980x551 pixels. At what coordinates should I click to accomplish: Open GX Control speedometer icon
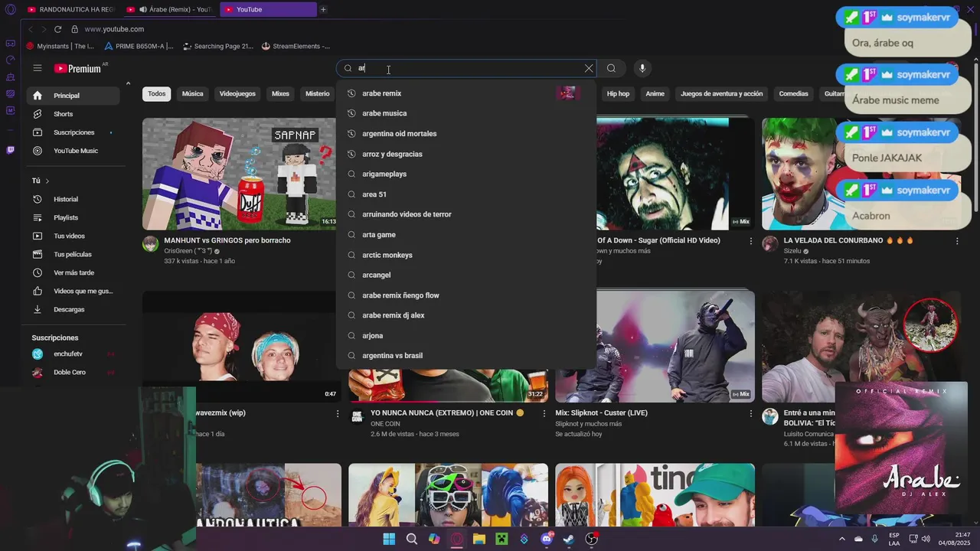[x=10, y=60]
